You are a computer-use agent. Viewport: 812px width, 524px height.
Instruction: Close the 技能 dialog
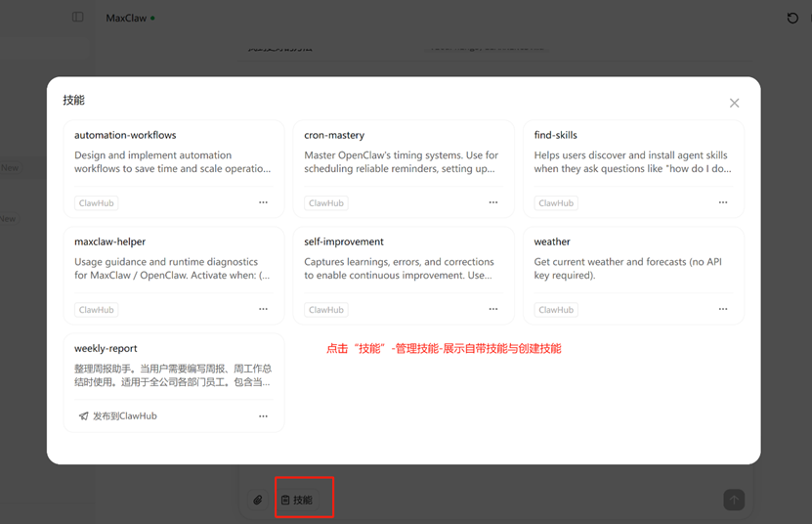pyautogui.click(x=734, y=103)
